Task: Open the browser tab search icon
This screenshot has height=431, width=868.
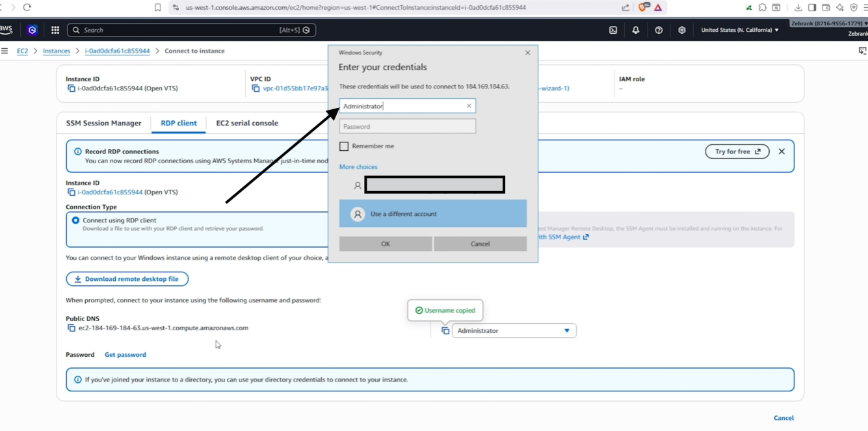Action: point(776,7)
